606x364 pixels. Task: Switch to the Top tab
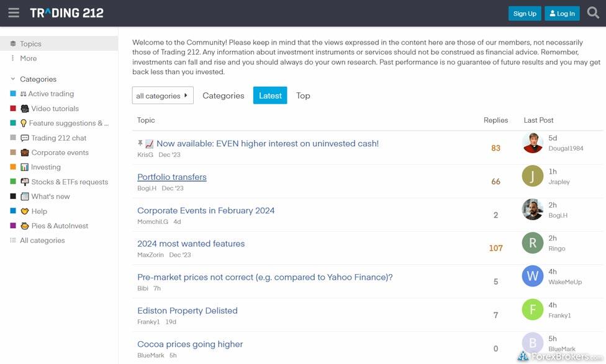pyautogui.click(x=303, y=95)
